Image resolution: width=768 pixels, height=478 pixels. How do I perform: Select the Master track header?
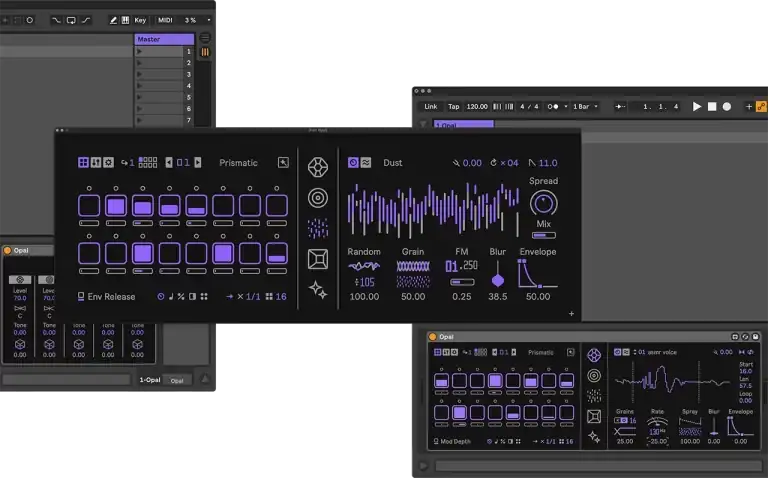(x=164, y=39)
